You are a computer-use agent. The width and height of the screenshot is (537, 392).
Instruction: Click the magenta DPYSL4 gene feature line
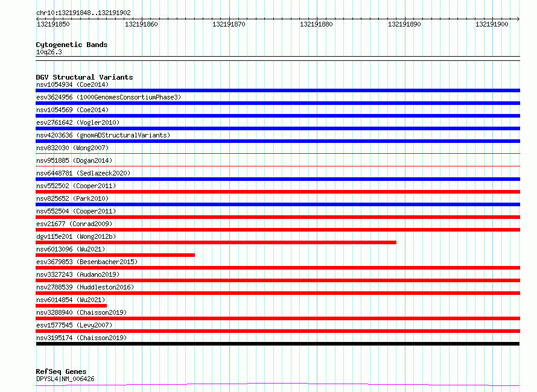pos(278,385)
